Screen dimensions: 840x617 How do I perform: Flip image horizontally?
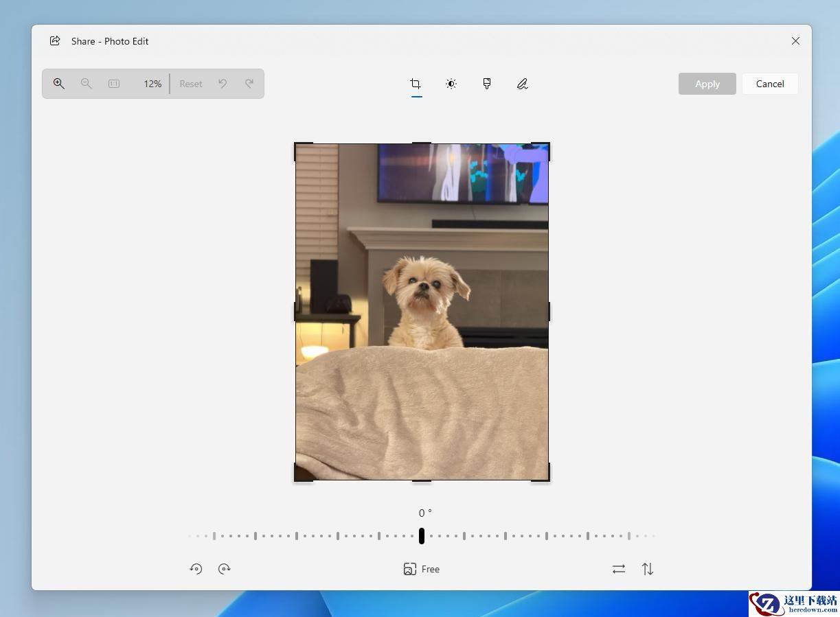tap(619, 569)
